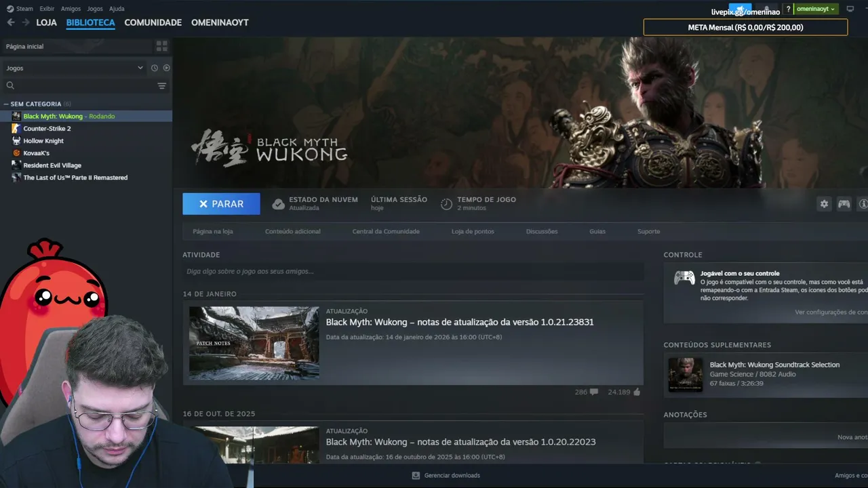Open update notes for version 1.0.21.23831

point(460,322)
